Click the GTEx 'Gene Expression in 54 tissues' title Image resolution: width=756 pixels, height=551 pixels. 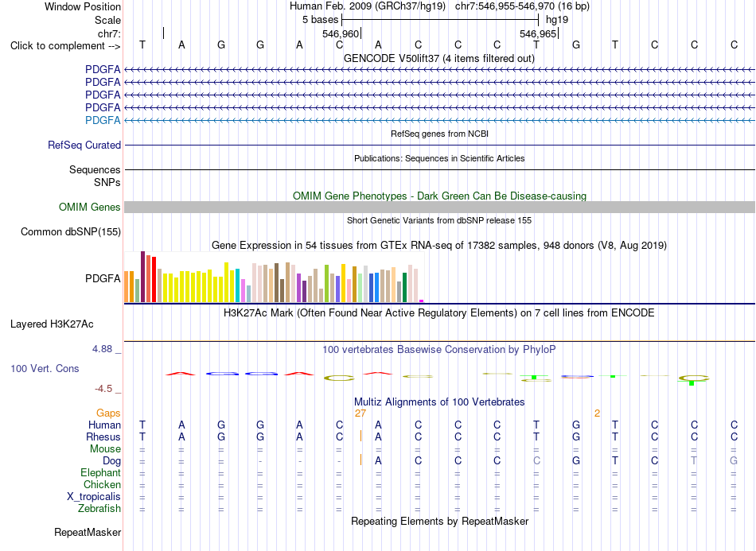[x=439, y=246]
